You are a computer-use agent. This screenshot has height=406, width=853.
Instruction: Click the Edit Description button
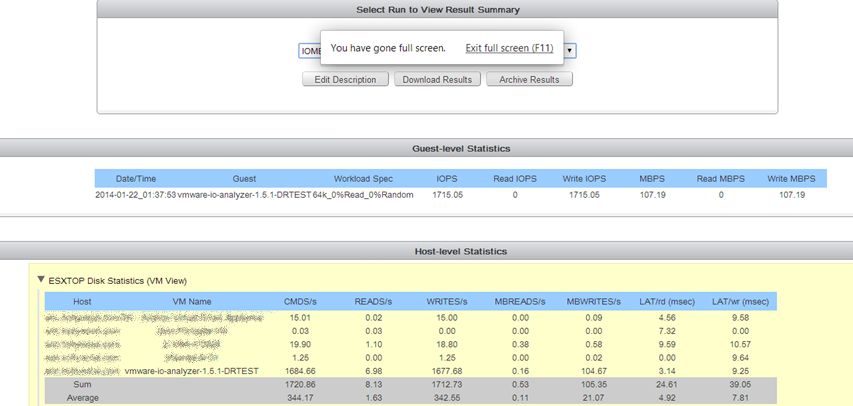coord(345,80)
